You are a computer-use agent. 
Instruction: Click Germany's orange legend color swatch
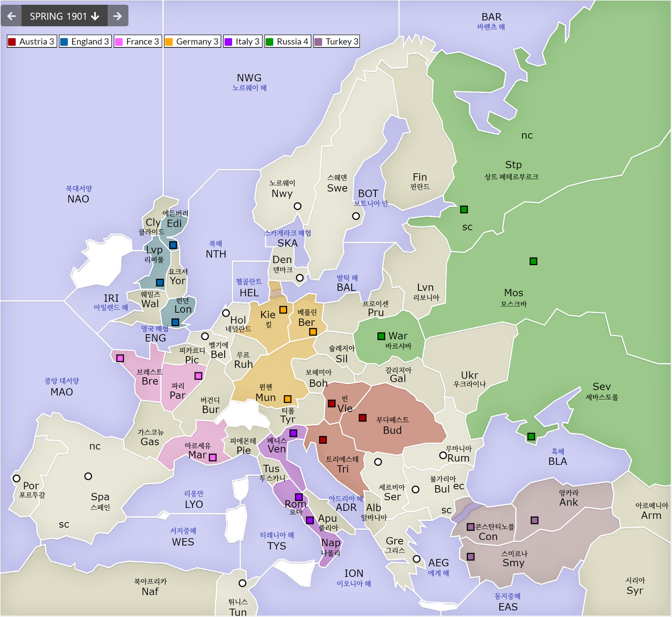click(169, 41)
